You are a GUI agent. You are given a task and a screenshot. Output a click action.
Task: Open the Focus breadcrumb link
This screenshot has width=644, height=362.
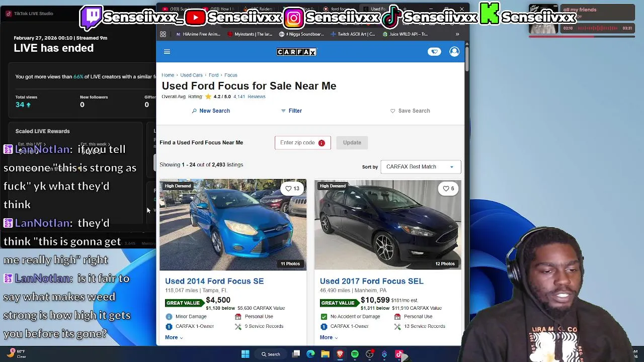point(231,75)
